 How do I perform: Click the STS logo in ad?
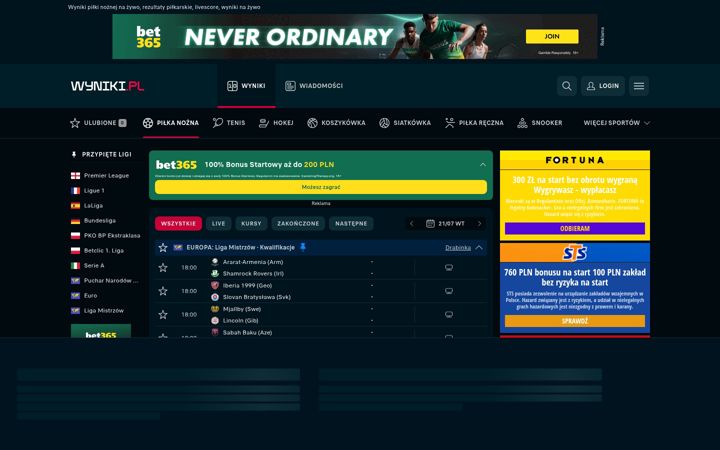[x=575, y=253]
